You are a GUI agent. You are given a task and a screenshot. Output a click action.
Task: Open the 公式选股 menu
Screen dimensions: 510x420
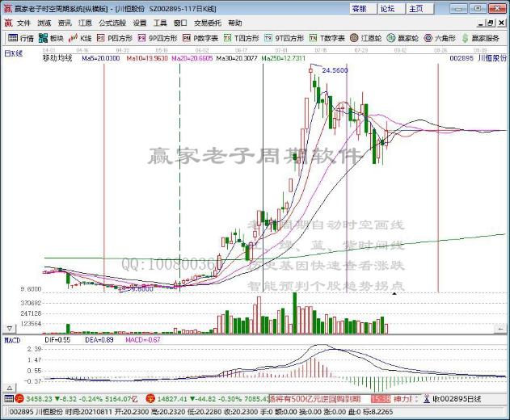pyautogui.click(x=112, y=23)
